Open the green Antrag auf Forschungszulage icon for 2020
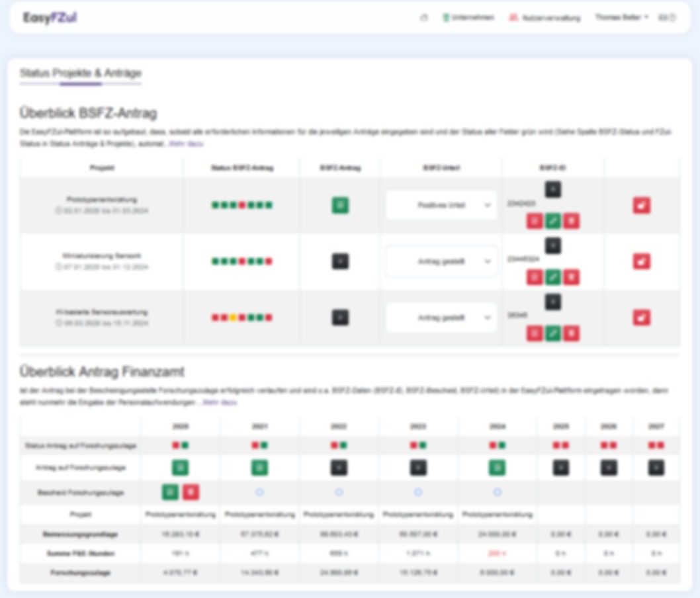Image resolution: width=700 pixels, height=598 pixels. [x=180, y=468]
